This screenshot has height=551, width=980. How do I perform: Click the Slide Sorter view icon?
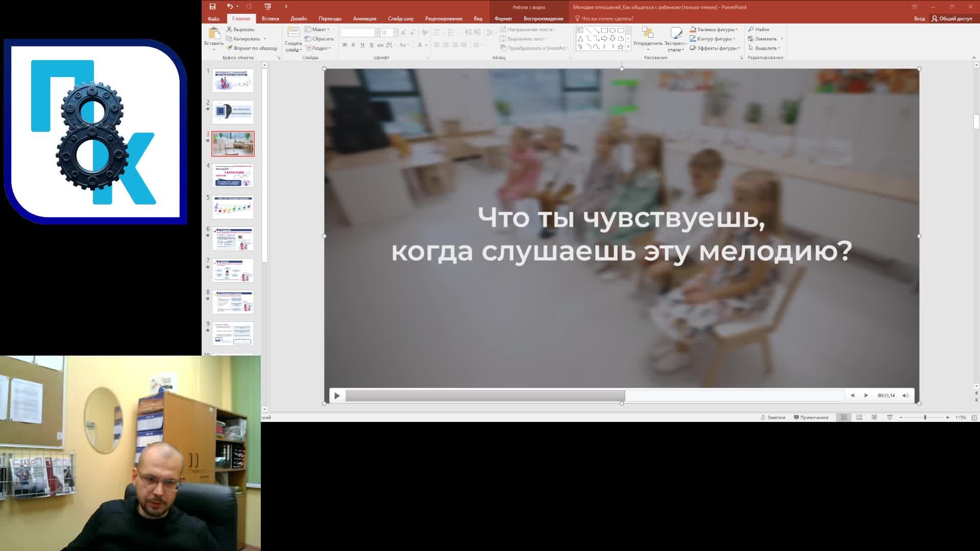point(859,417)
